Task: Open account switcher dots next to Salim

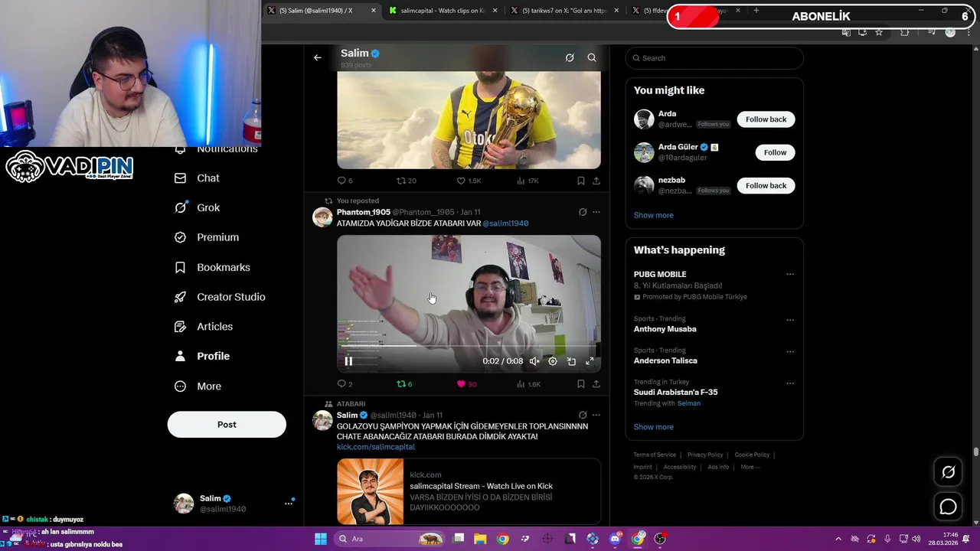Action: click(289, 503)
